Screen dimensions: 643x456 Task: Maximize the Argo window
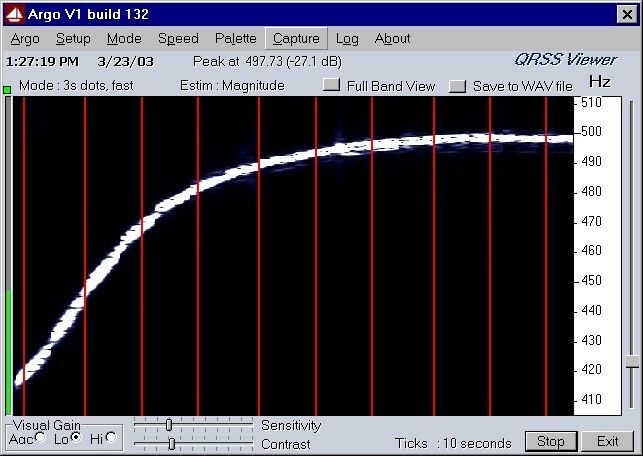coord(607,13)
